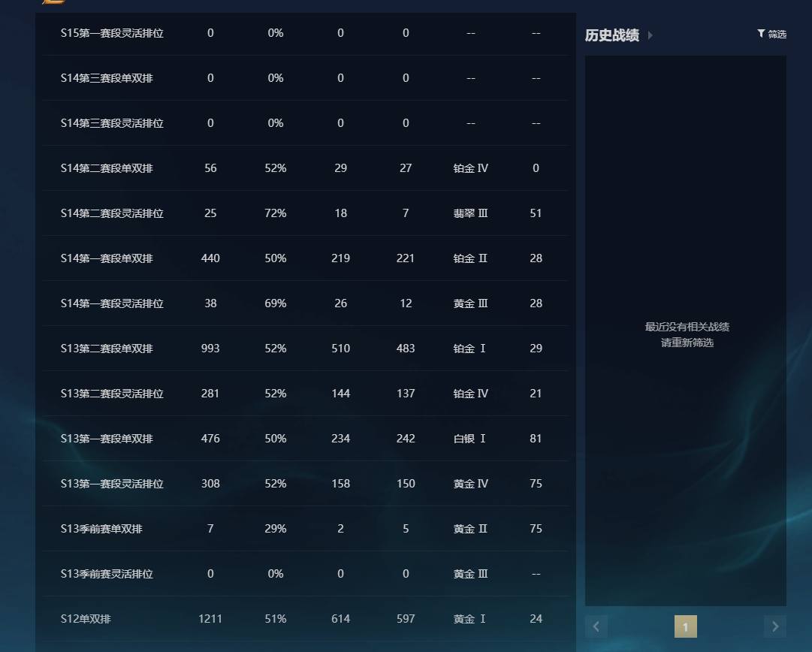Expand the arrow next to 历史战绩
Image resolution: width=812 pixels, height=652 pixels.
[x=651, y=35]
